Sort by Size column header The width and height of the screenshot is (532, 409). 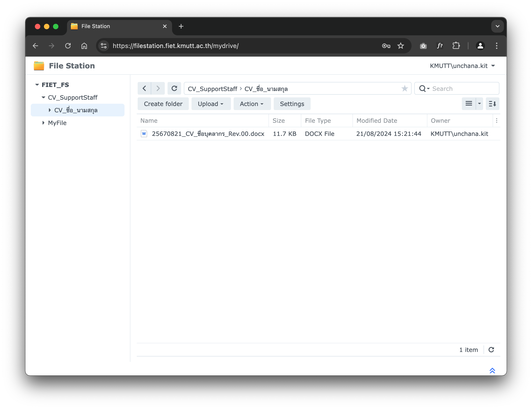click(285, 120)
